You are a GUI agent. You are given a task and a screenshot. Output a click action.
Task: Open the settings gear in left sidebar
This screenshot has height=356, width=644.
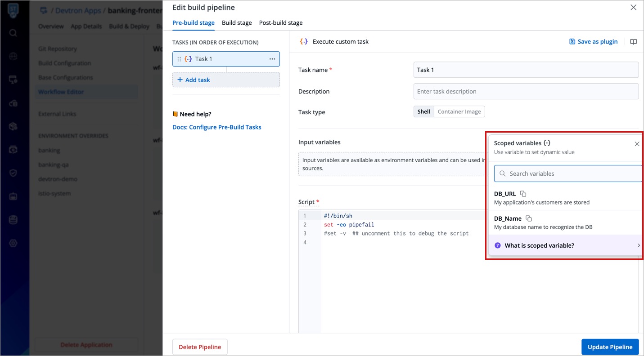point(13,243)
